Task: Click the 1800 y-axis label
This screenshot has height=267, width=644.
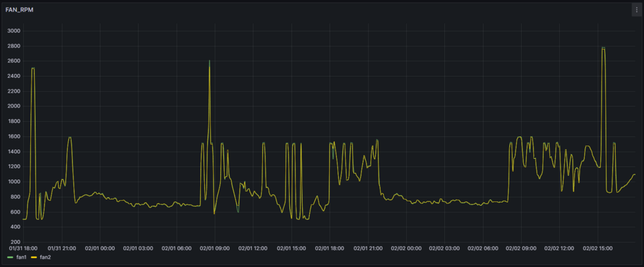Action: (14, 122)
